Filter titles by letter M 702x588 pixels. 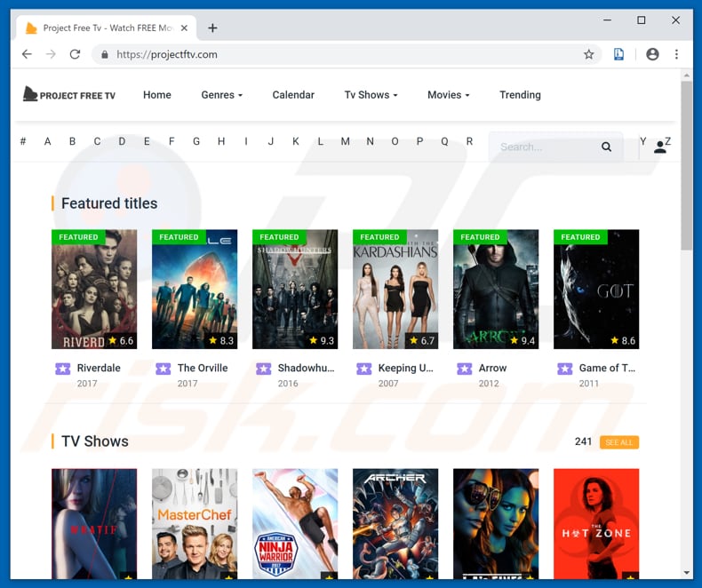click(x=345, y=141)
